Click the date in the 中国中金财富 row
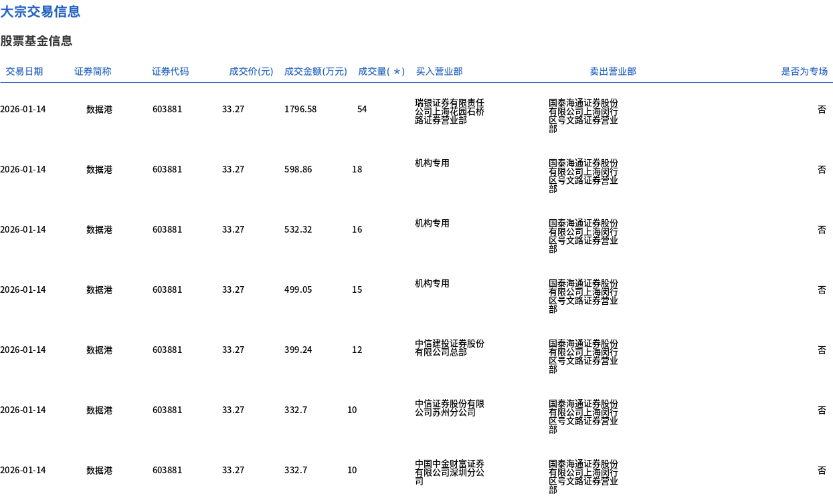 pyautogui.click(x=23, y=470)
